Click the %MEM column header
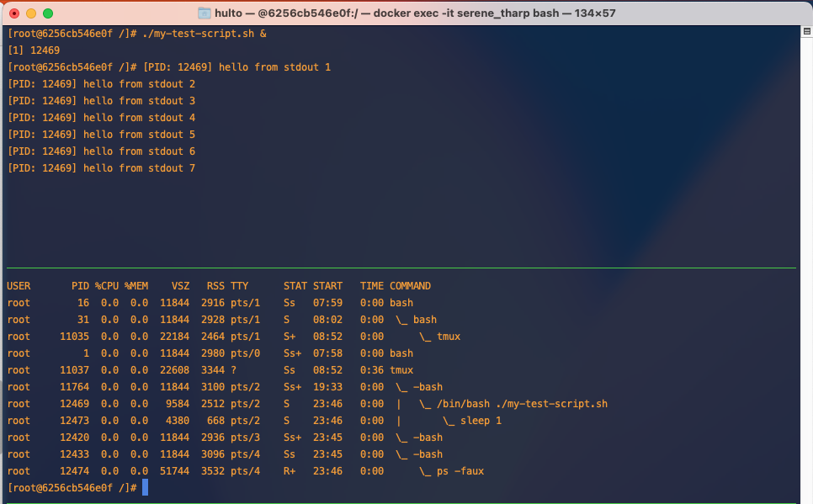Viewport: 813px width, 504px height. [x=136, y=286]
